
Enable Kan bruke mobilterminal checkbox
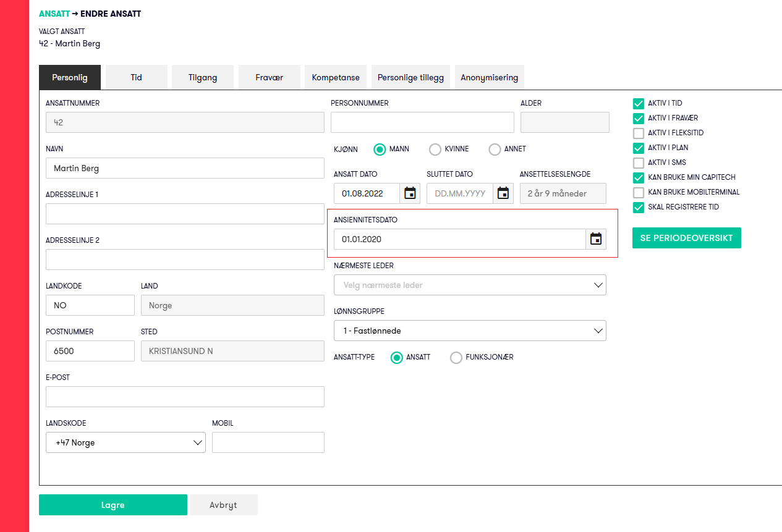(639, 192)
